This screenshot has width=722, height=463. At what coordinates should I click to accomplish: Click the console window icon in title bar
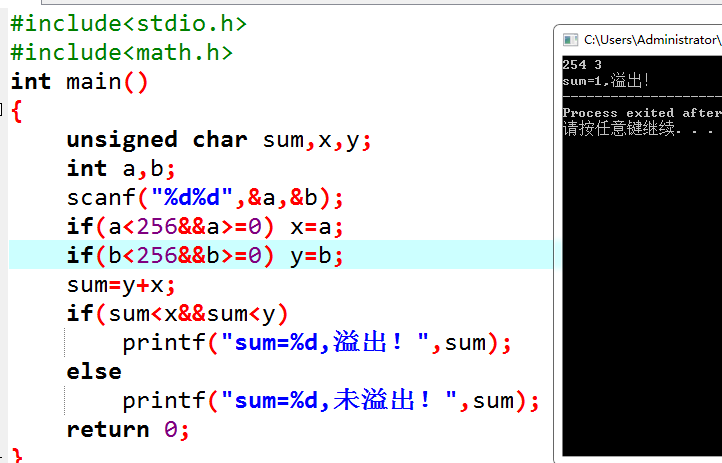point(571,40)
